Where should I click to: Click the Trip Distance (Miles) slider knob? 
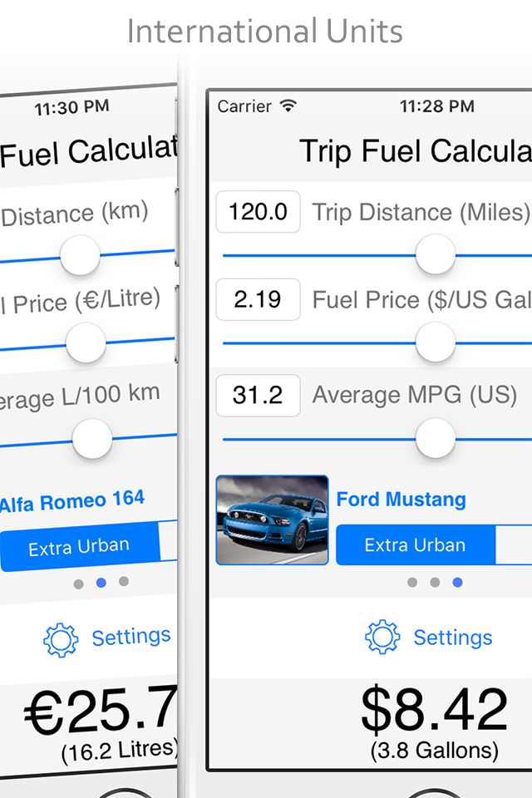436,254
